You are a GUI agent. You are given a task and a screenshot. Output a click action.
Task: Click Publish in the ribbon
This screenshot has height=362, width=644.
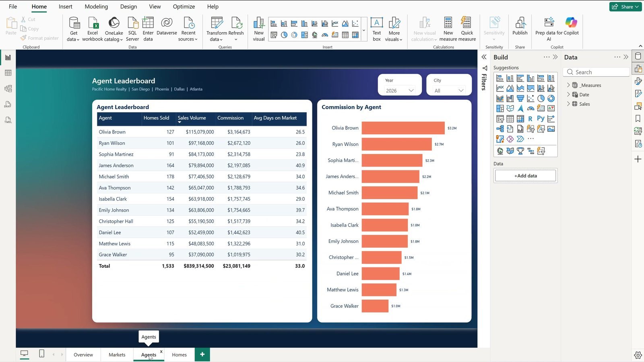pyautogui.click(x=520, y=27)
